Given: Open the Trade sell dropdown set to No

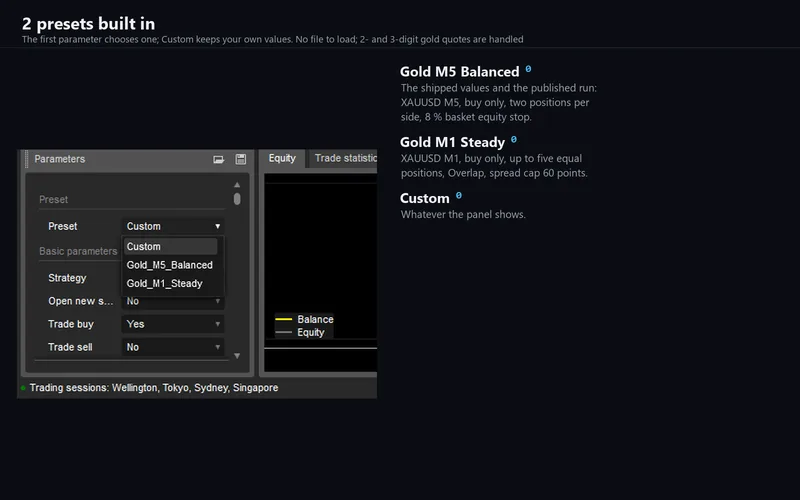Looking at the screenshot, I should pyautogui.click(x=173, y=347).
